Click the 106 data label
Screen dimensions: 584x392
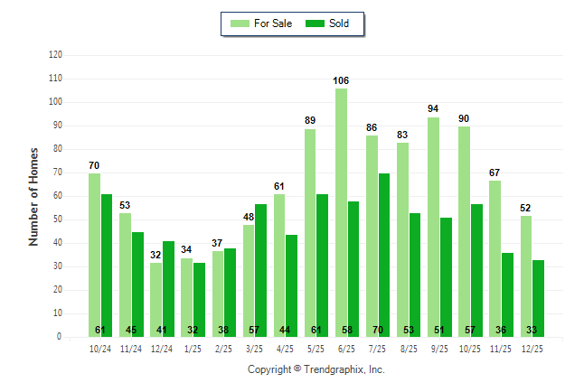(341, 81)
